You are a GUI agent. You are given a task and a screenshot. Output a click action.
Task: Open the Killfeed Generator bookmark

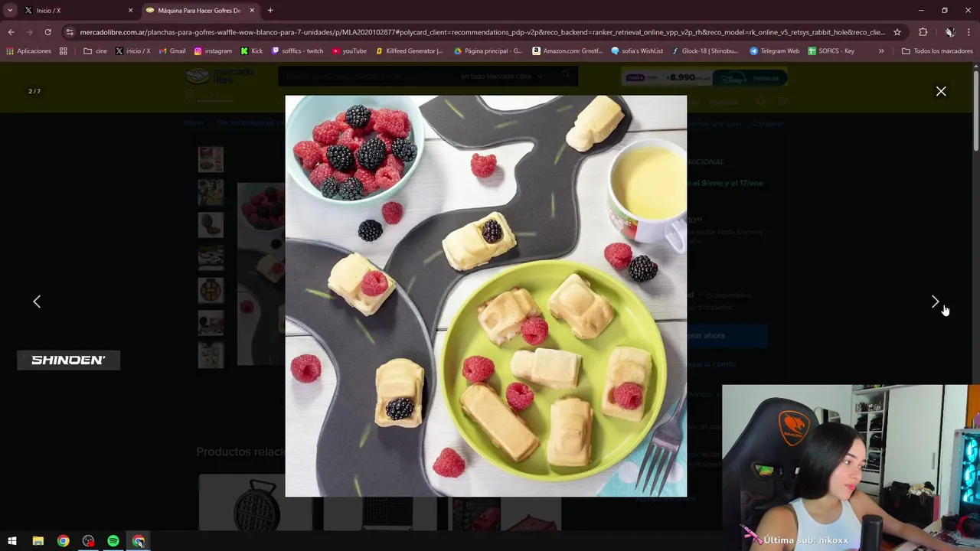[x=409, y=51]
